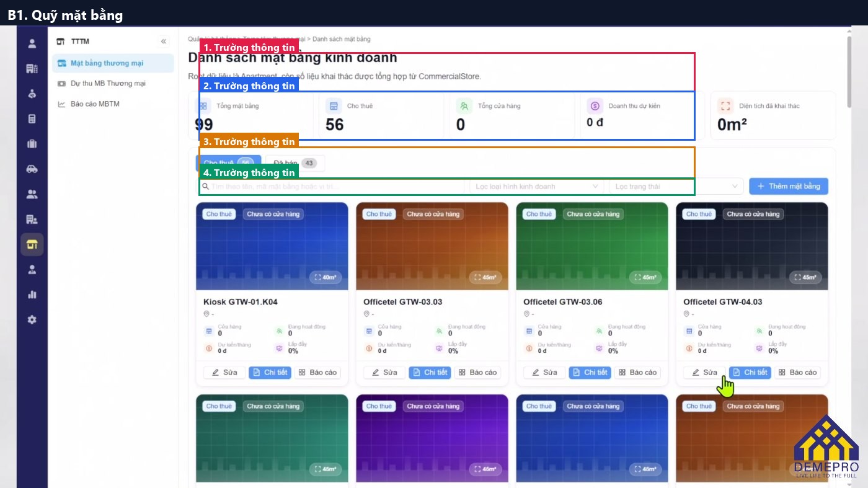868x488 pixels.
Task: Click the location pin on Kiosk GTW-01.K04 card
Action: coord(206,314)
